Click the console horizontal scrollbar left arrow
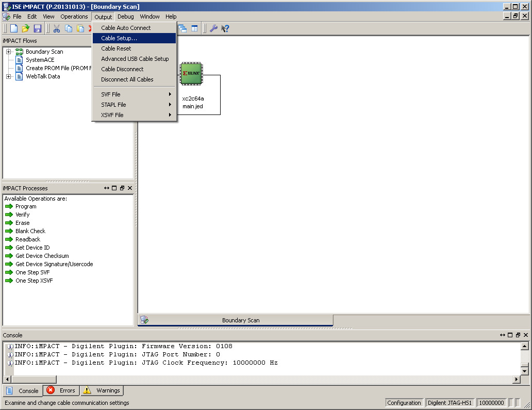 click(7, 379)
